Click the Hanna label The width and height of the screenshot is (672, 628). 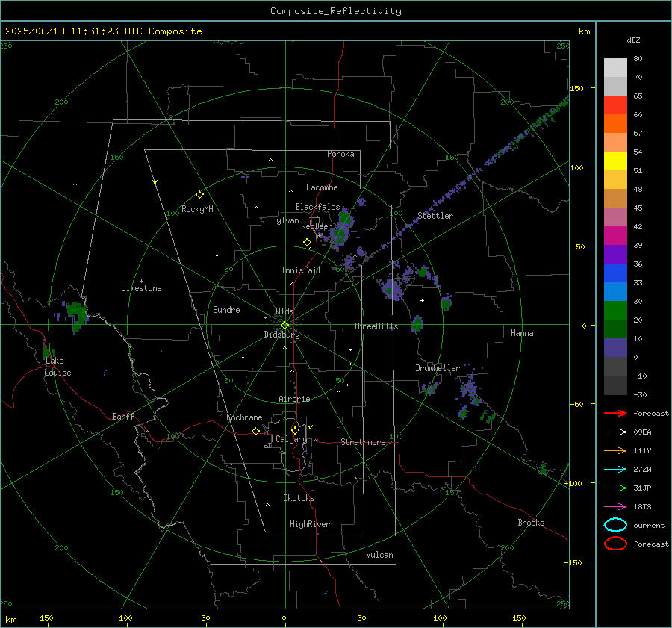click(522, 333)
